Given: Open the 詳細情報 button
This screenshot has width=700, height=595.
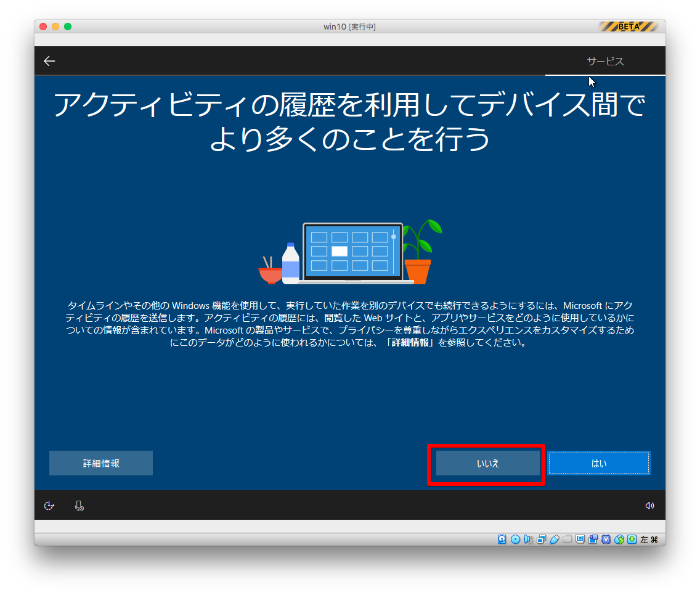Looking at the screenshot, I should tap(101, 463).
